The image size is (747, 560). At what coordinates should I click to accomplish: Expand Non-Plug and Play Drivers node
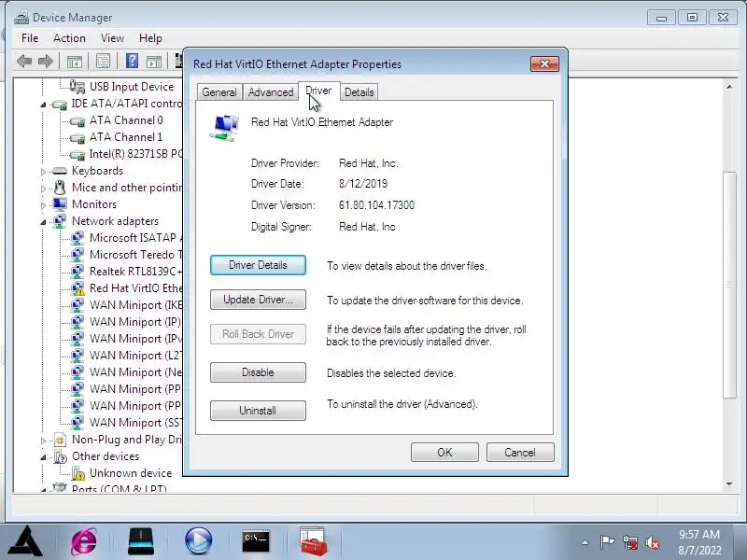tap(43, 441)
